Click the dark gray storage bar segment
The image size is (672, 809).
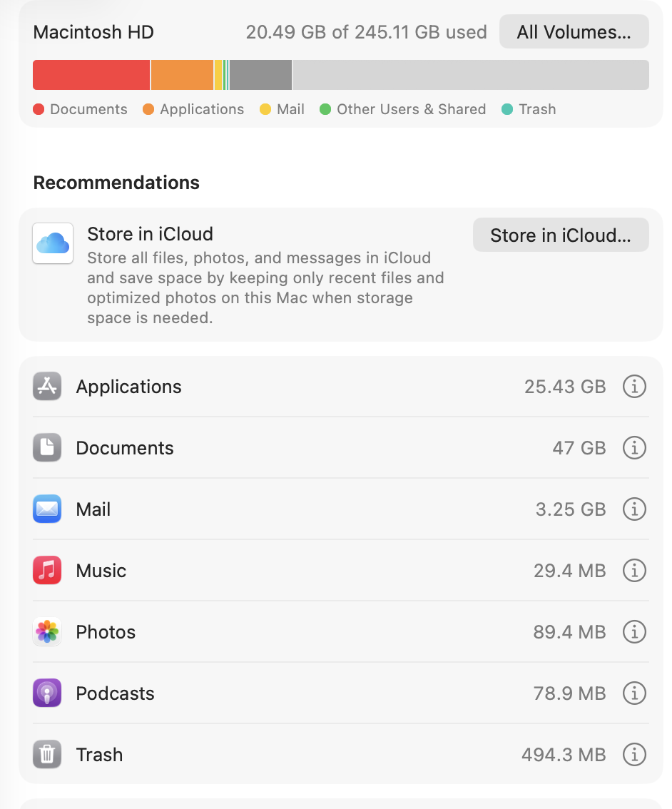click(260, 75)
